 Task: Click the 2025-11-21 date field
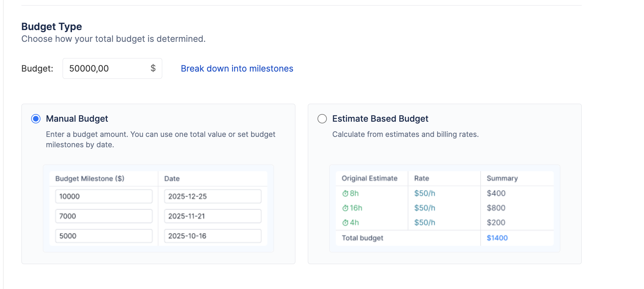pos(212,216)
